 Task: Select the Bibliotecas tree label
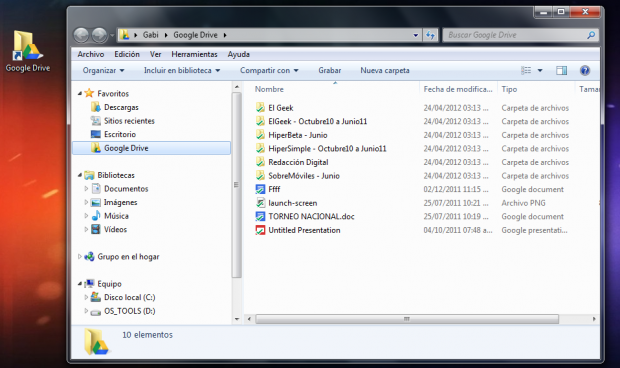coord(116,175)
